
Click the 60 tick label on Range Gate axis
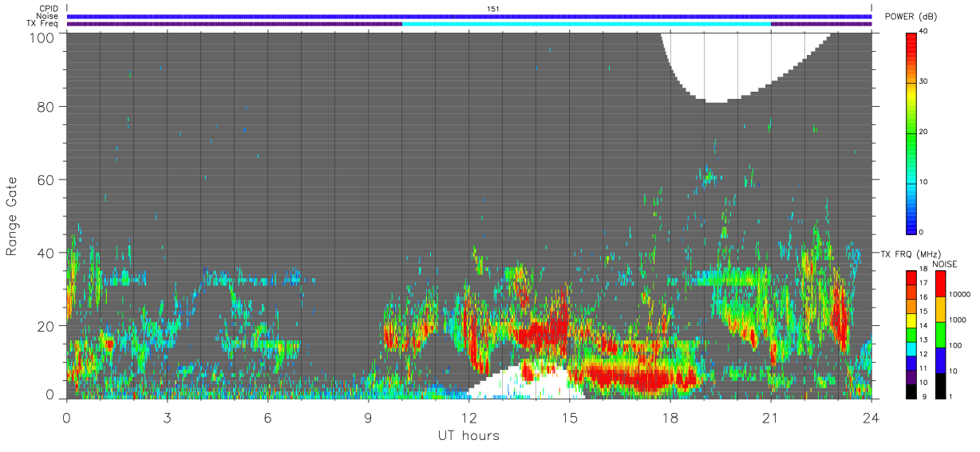(x=45, y=179)
